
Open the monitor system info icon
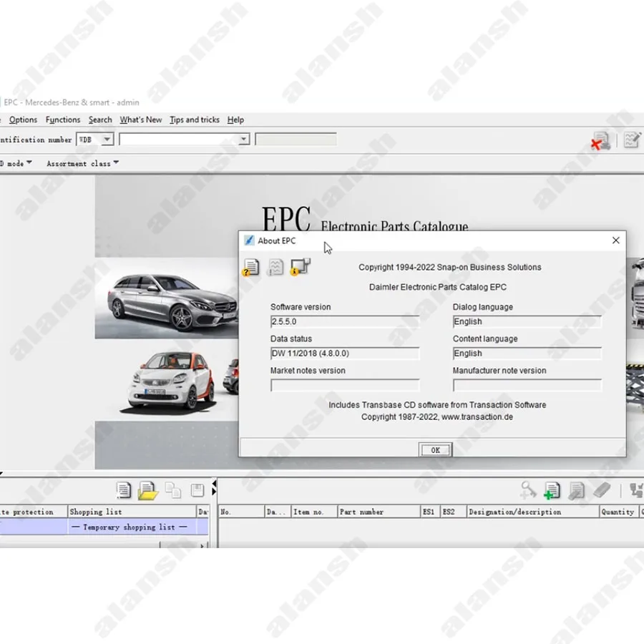(x=301, y=267)
